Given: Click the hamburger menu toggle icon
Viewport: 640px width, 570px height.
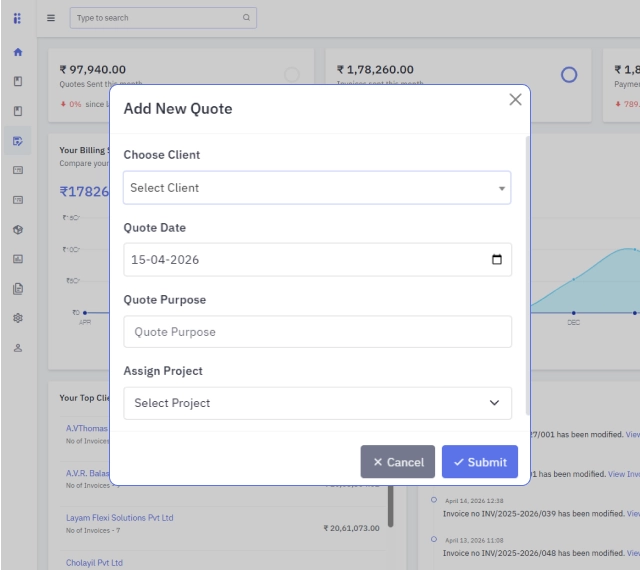Looking at the screenshot, I should click(51, 18).
